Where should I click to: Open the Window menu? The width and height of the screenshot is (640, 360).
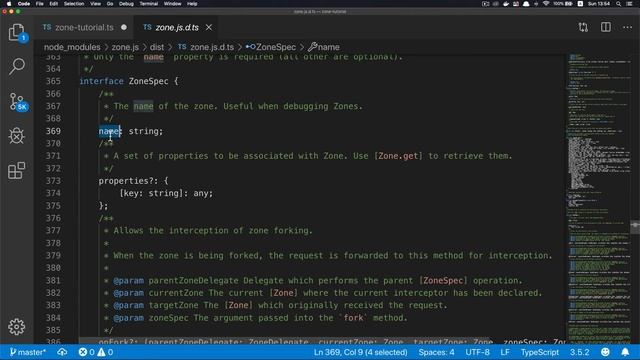(x=173, y=4)
